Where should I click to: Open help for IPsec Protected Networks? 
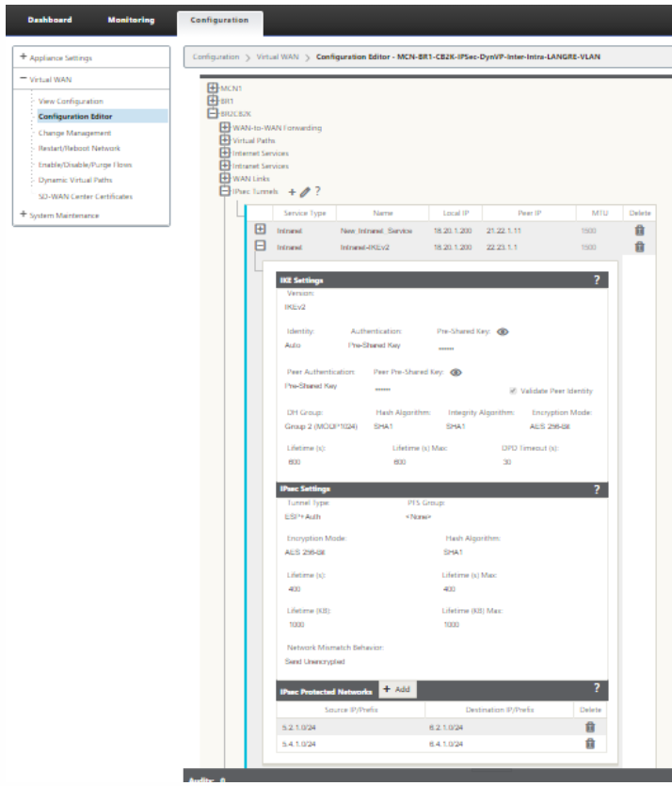[597, 688]
